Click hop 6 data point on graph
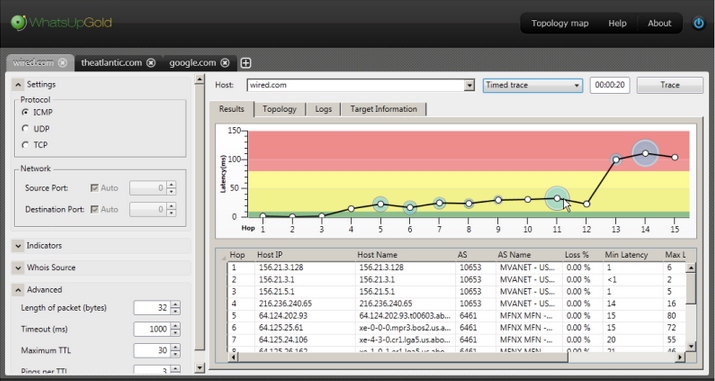Viewport: 715px width, 381px height. [410, 207]
